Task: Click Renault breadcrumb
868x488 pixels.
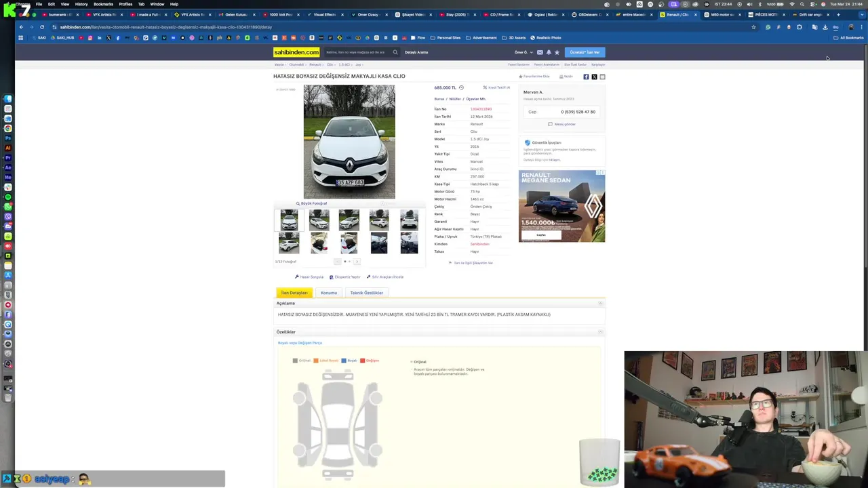Action: [x=315, y=64]
